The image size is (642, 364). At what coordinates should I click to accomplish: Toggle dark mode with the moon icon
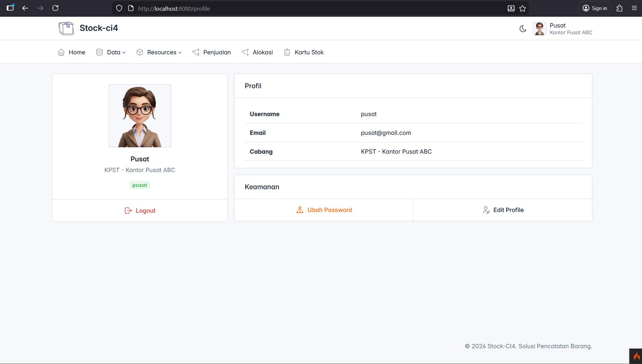tap(523, 29)
